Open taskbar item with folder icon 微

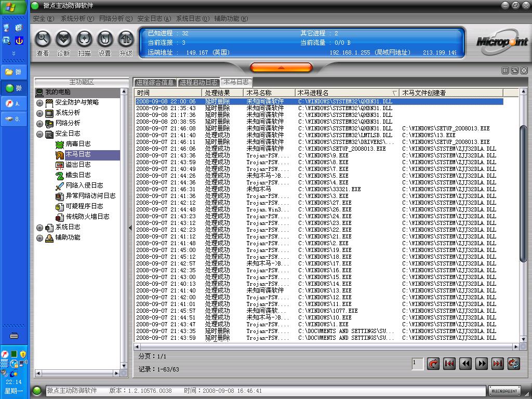pyautogui.click(x=14, y=72)
